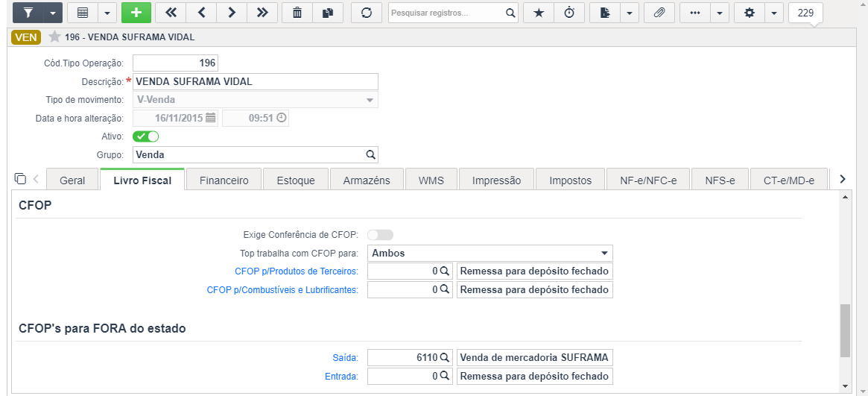Switch to the Impostos tab

570,180
